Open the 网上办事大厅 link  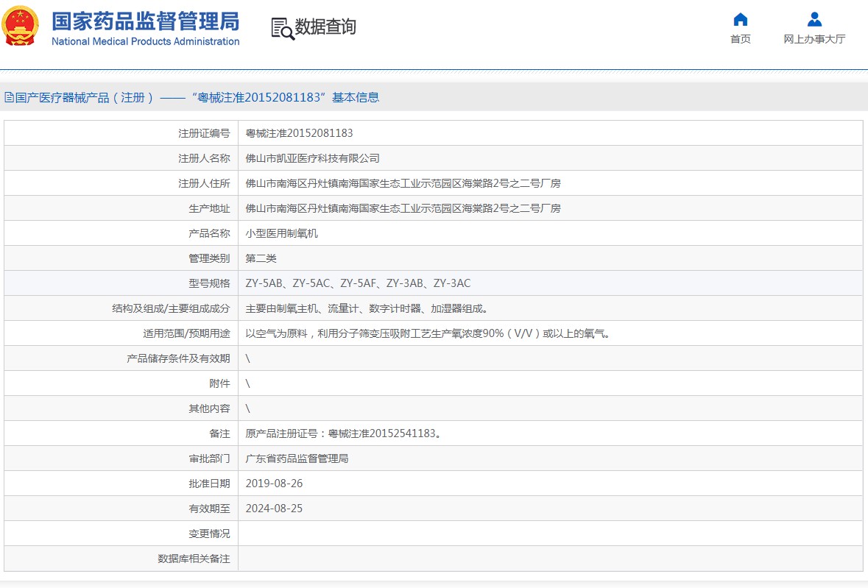click(814, 39)
